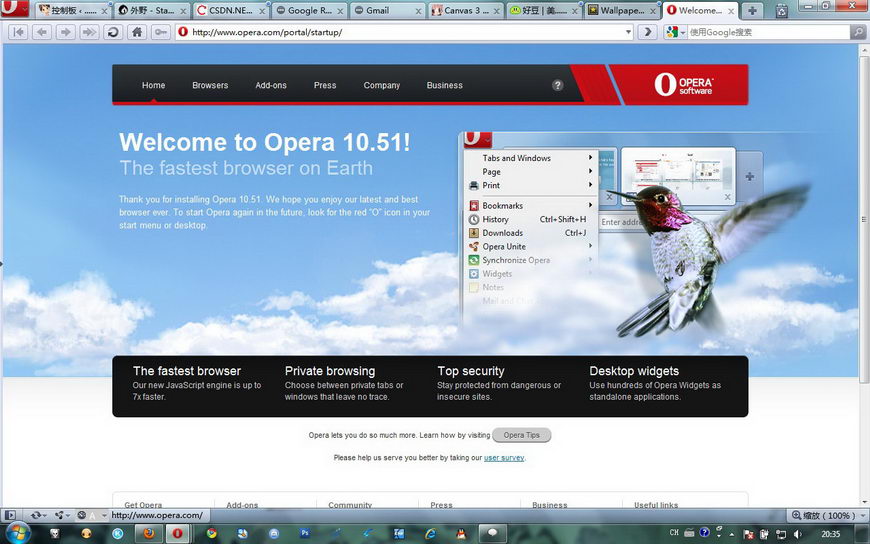
Task: Click the Wand password key button
Action: pyautogui.click(x=161, y=32)
